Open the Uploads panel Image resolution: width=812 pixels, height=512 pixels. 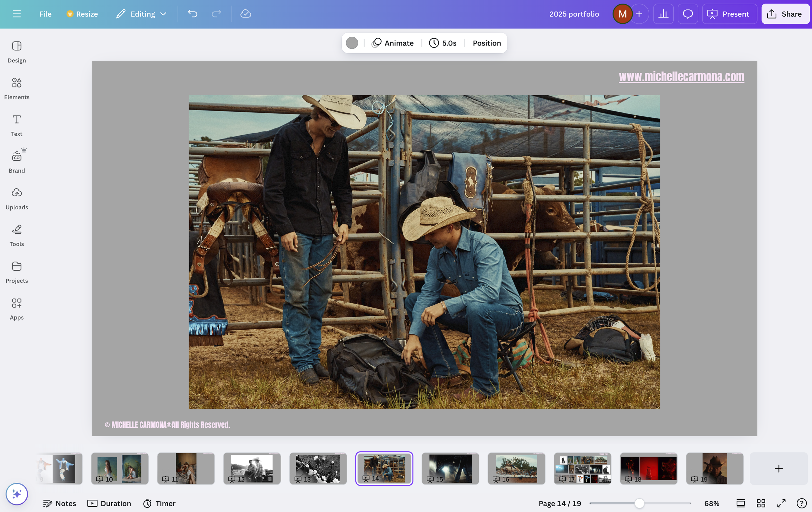pos(17,198)
